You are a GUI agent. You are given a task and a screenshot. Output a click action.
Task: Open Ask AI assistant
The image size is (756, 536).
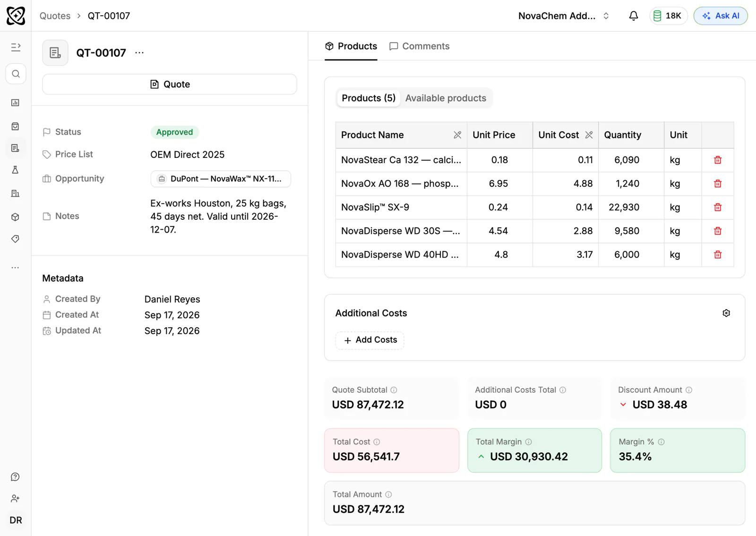(x=720, y=16)
